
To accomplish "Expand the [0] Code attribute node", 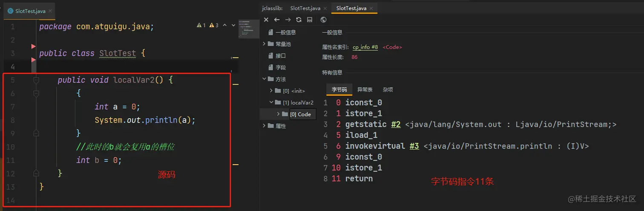I will (279, 114).
